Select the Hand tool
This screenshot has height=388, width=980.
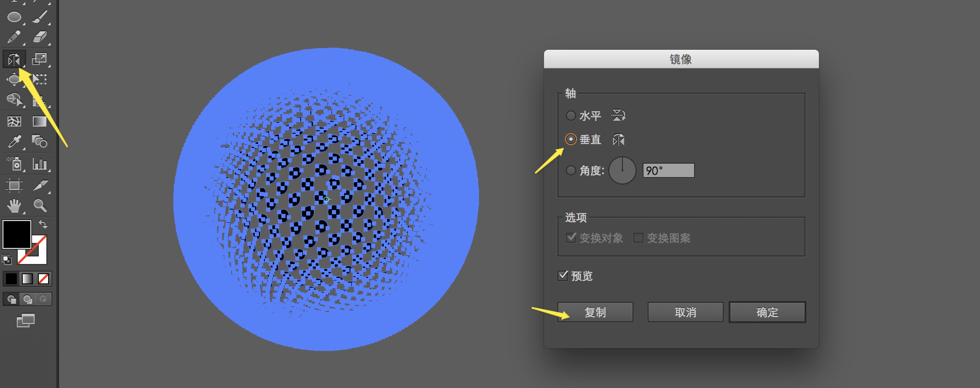(x=14, y=206)
